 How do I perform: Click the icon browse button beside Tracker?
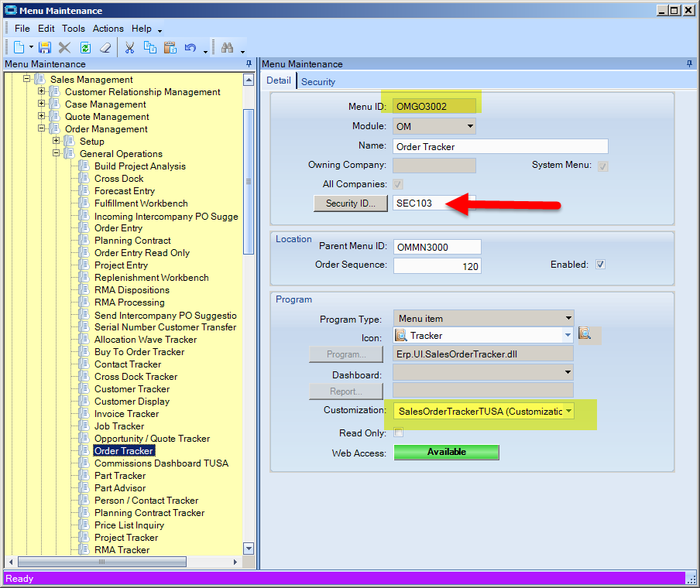point(585,335)
